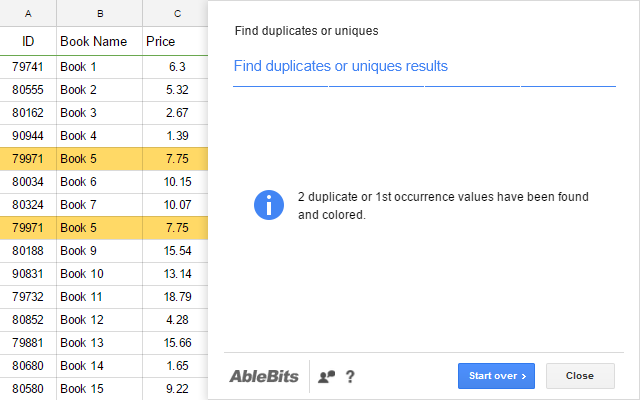Screen dimensions: 640x400
Task: Click the AbleBits logo
Action: [263, 377]
